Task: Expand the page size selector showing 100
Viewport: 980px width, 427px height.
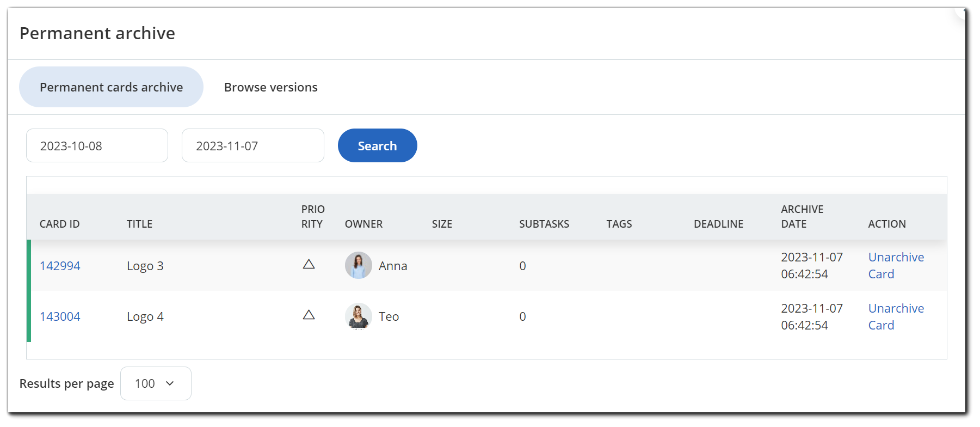Action: coord(156,383)
